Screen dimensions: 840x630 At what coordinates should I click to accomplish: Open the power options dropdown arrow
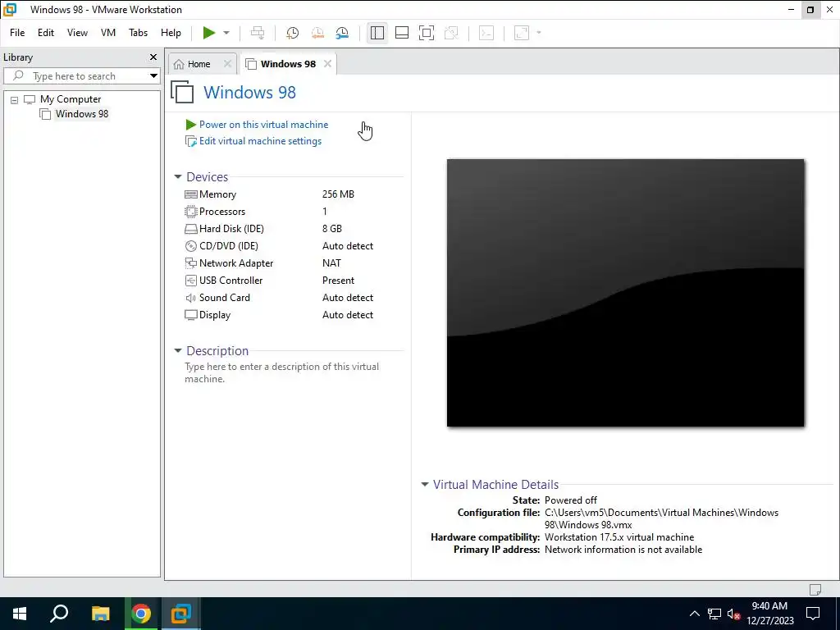(226, 33)
